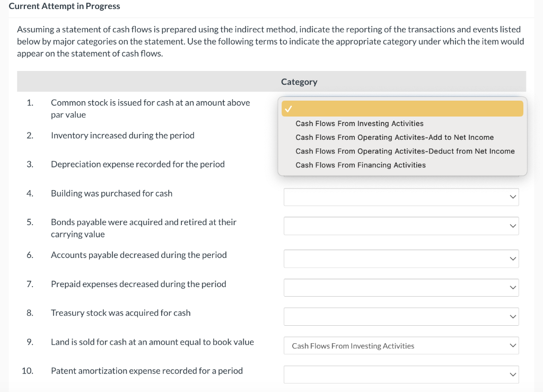Viewport: 543px width, 392px height.
Task: Expand the dropdown beside 'Bonds payable were acquired'
Action: pyautogui.click(x=401, y=226)
